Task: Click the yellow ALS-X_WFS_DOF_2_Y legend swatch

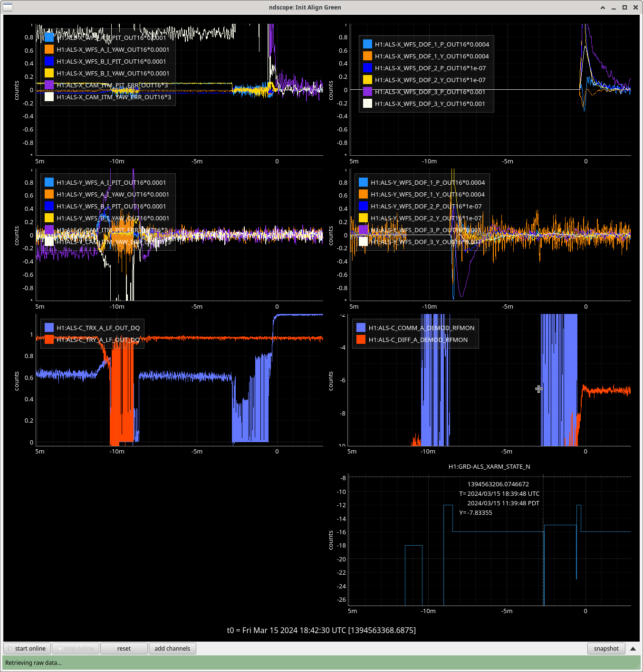Action: point(367,80)
